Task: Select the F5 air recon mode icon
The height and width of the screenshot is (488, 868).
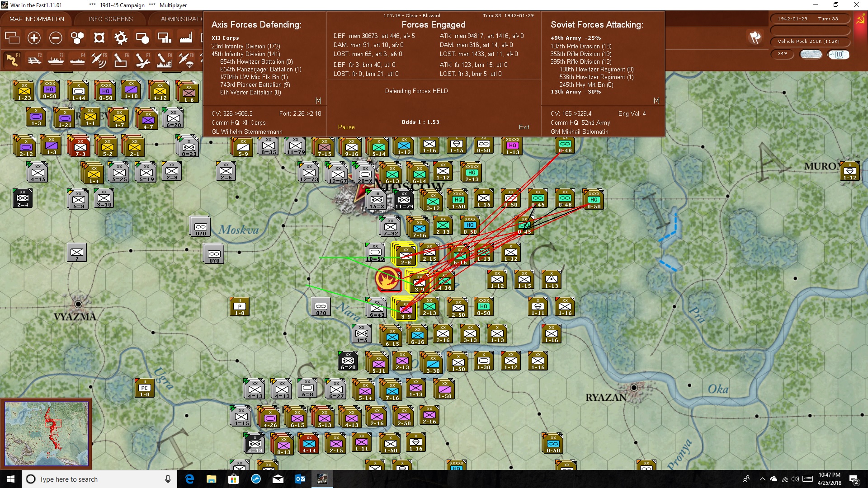Action: (x=99, y=60)
